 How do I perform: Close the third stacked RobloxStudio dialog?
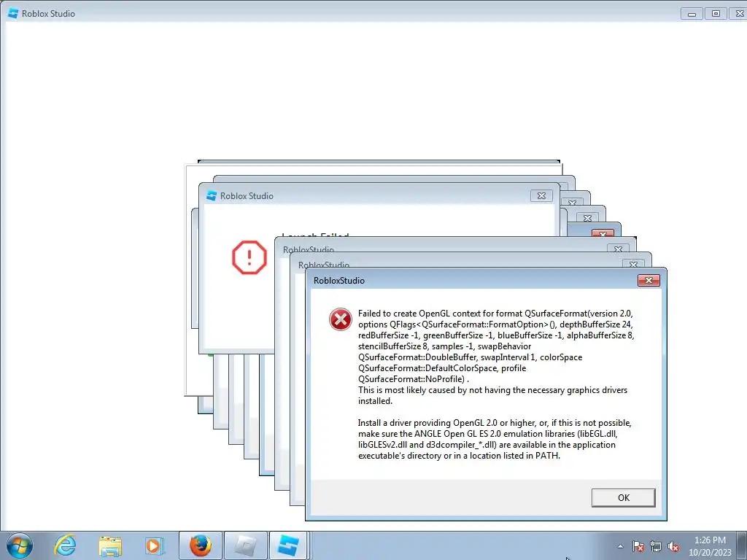pyautogui.click(x=618, y=249)
